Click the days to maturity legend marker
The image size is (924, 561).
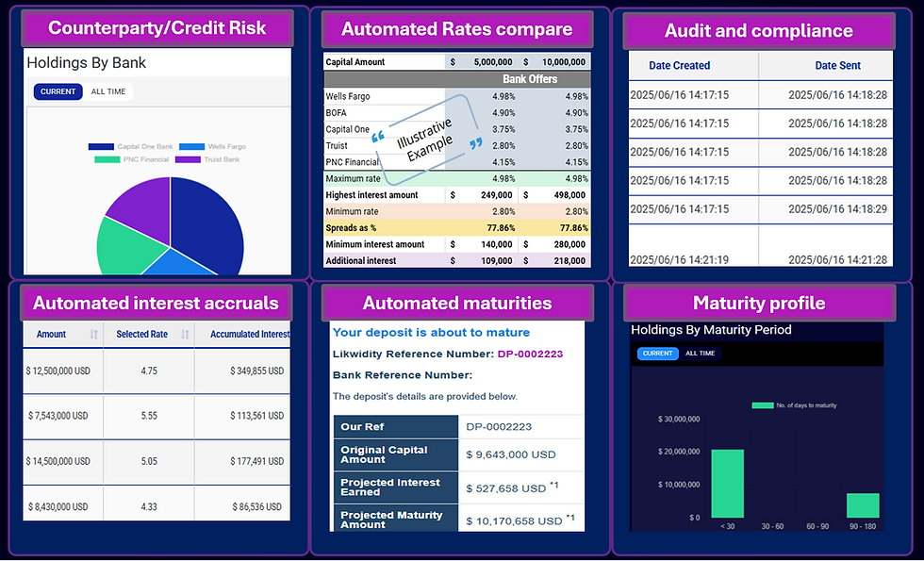[762, 404]
